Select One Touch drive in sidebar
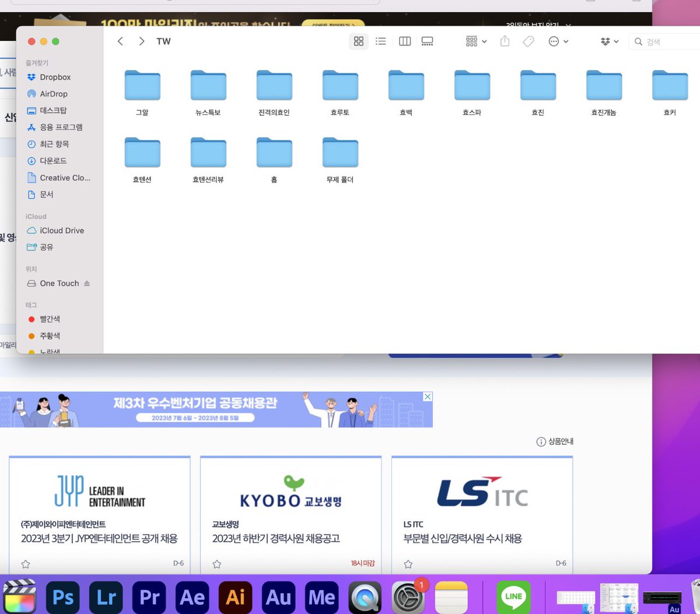The height and width of the screenshot is (614, 700). coord(54,283)
